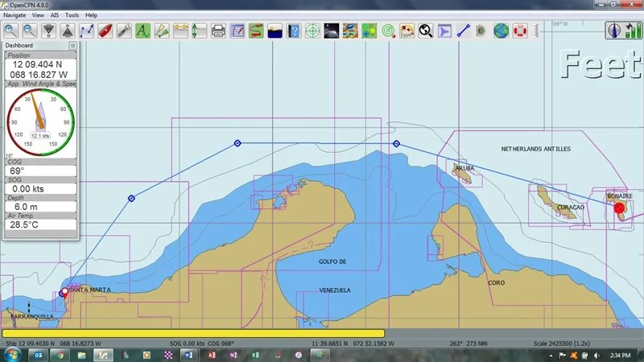Viewport: 644px width, 362px height.
Task: Click the green target crosshair plugin icon
Action: [x=312, y=31]
